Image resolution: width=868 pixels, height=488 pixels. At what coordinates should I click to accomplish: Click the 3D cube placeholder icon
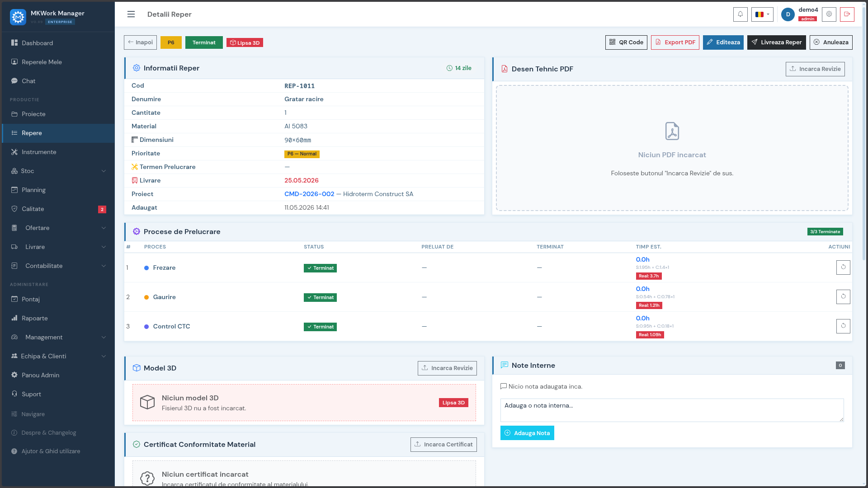(147, 402)
